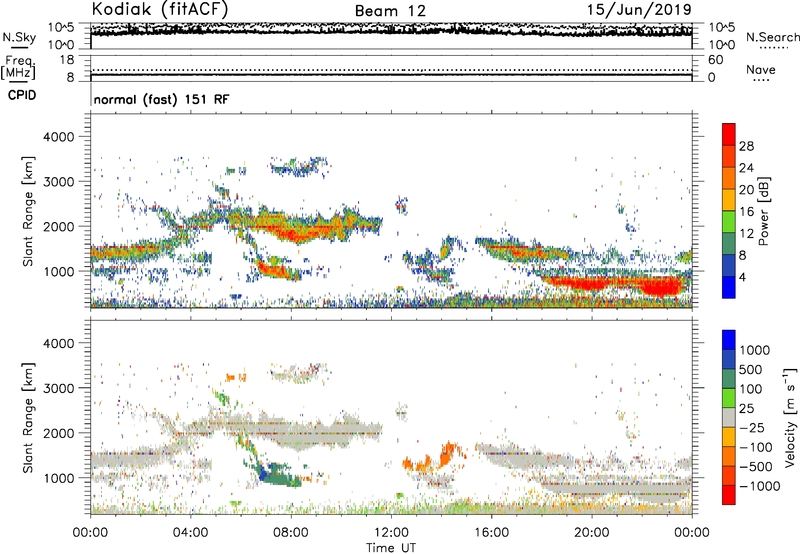Click the solid line sample under N.Sky
This screenshot has width=800, height=554.
[x=19, y=47]
